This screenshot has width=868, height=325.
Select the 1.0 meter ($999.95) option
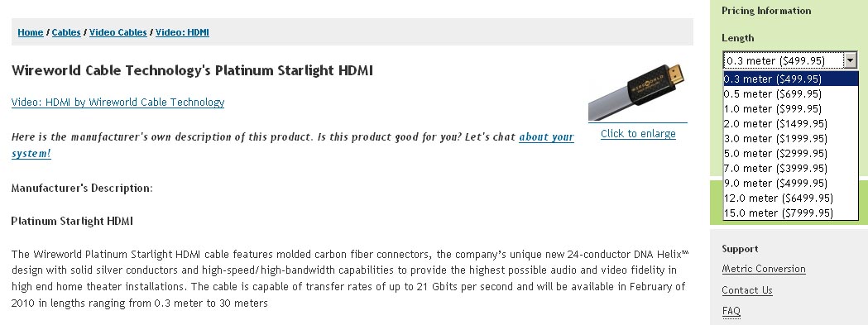pos(790,108)
